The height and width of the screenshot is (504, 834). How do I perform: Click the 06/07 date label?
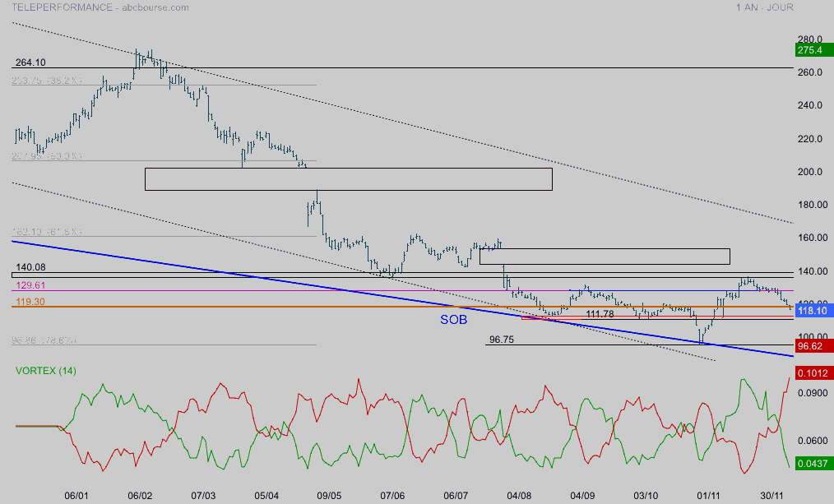(x=456, y=496)
